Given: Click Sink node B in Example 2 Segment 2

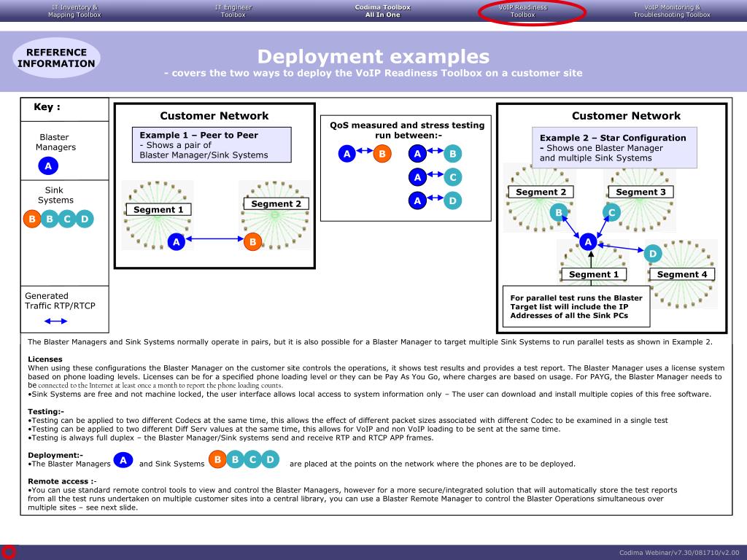Looking at the screenshot, I should [x=559, y=212].
